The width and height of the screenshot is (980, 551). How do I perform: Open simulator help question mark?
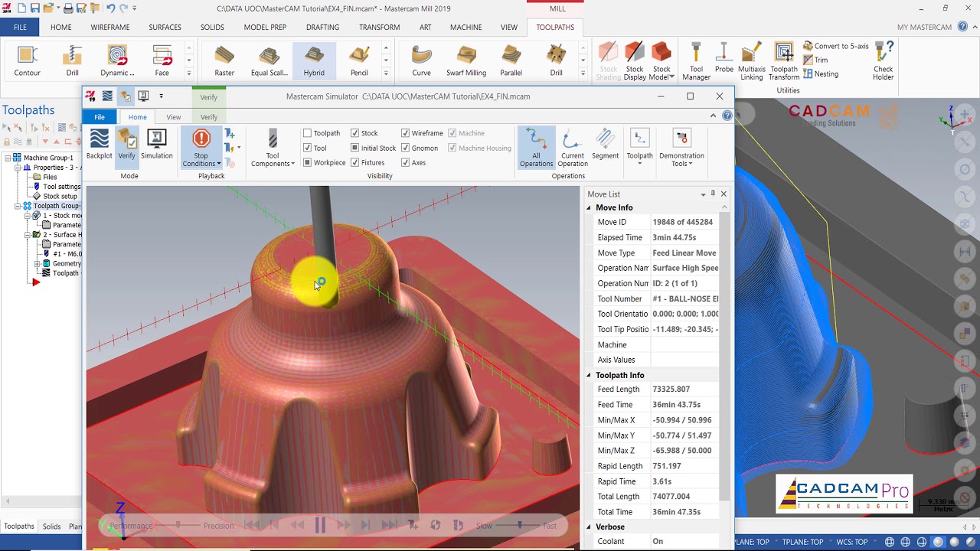pos(727,116)
